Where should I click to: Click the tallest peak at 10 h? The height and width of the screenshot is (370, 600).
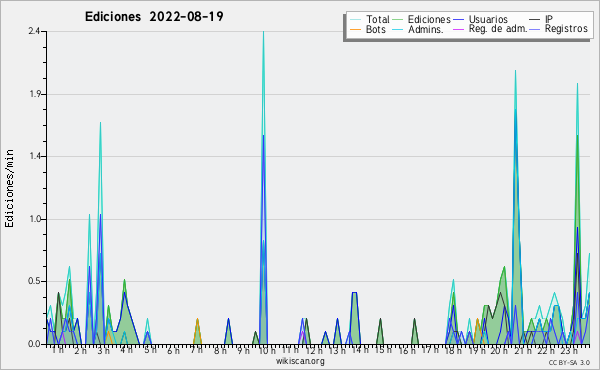tap(263, 32)
